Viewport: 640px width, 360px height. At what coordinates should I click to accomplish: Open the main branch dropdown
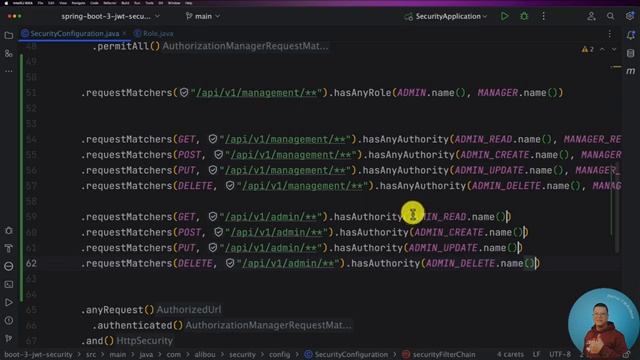point(203,16)
